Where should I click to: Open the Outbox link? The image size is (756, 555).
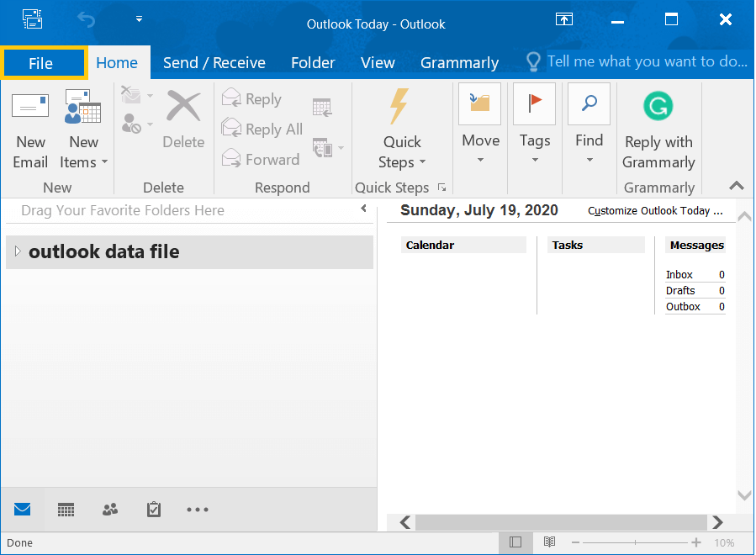pos(683,307)
